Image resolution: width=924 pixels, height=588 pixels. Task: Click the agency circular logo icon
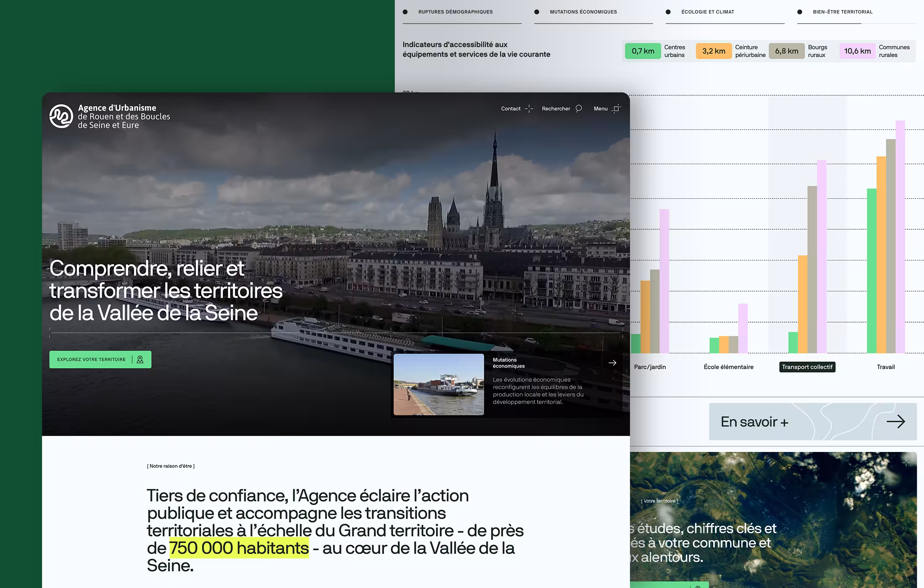(x=61, y=116)
